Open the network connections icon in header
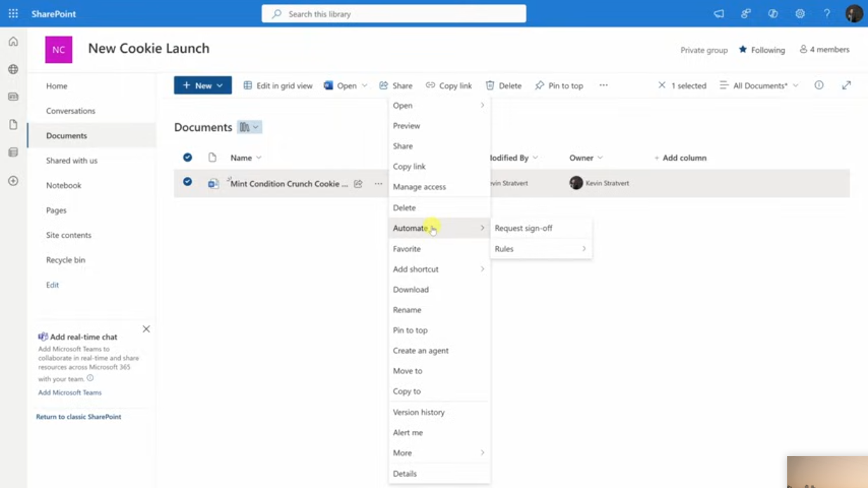868x488 pixels. 746,13
